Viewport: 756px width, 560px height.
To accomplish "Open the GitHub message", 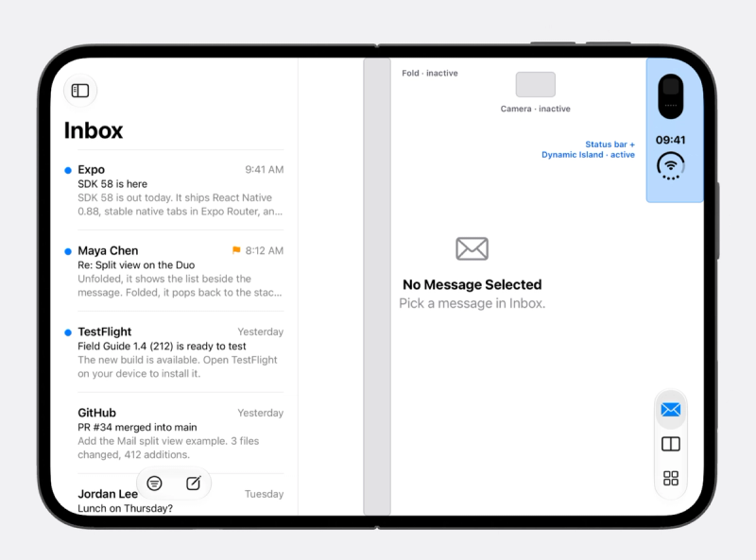I will [x=174, y=433].
